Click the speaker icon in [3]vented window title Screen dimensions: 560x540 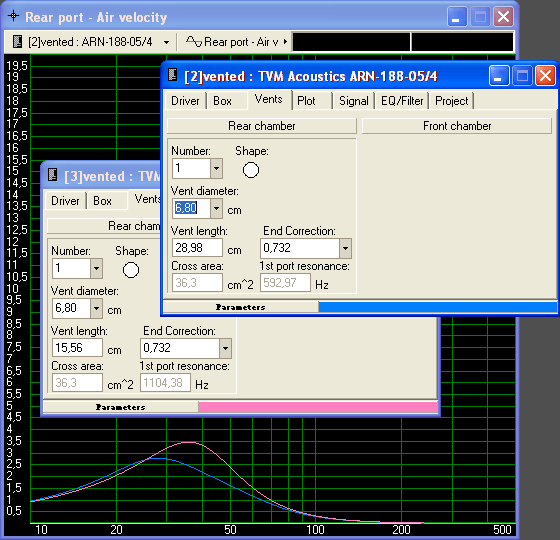pyautogui.click(x=53, y=175)
